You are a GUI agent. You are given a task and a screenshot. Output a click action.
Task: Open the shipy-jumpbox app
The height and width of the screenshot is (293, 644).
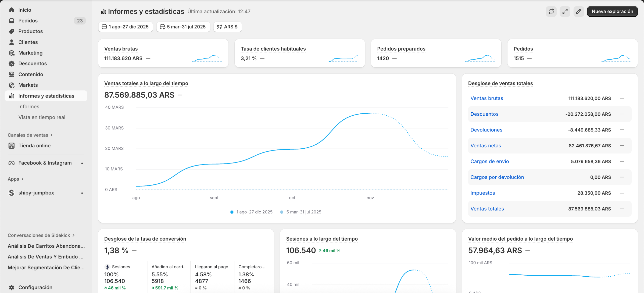pos(36,193)
